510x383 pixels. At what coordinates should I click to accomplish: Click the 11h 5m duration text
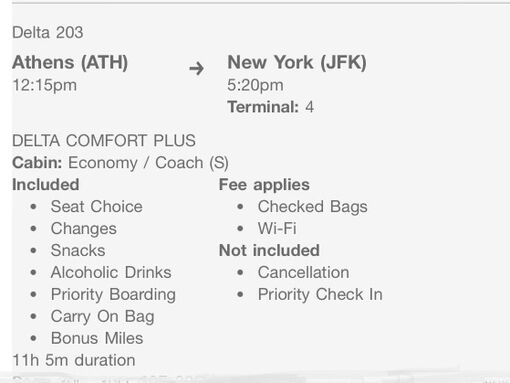point(74,360)
